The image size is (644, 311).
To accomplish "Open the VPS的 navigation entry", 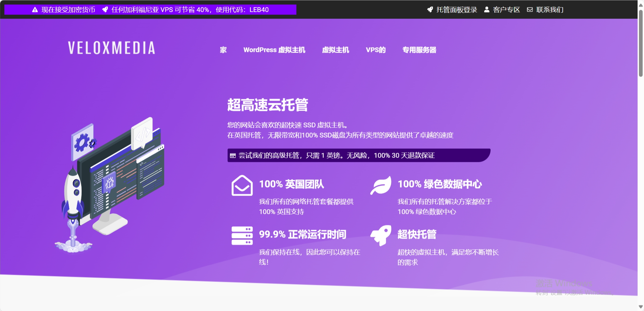I will (x=375, y=50).
